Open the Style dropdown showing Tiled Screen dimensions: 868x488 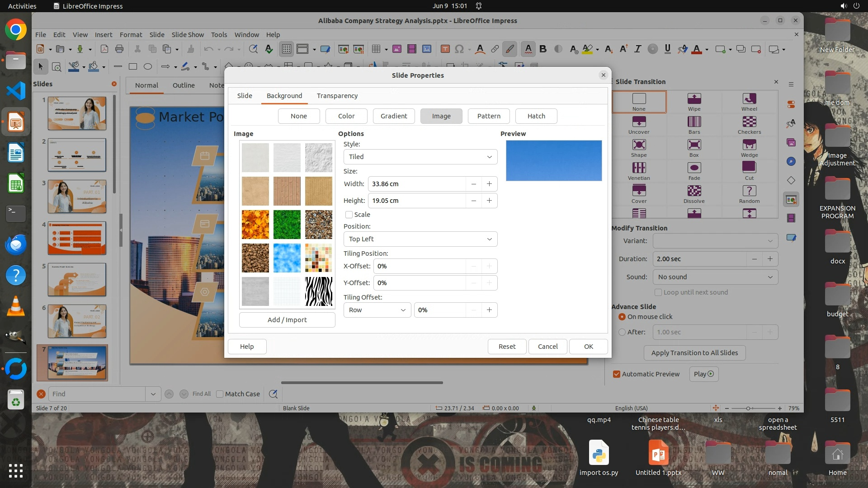coord(420,157)
